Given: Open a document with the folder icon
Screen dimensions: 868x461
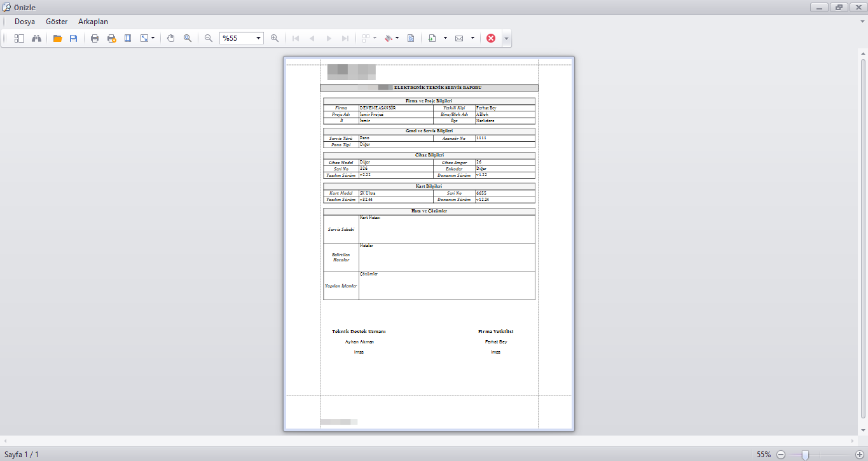Looking at the screenshot, I should [x=57, y=38].
